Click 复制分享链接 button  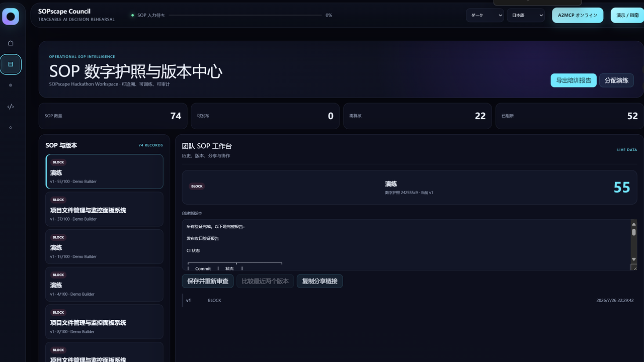[319, 281]
